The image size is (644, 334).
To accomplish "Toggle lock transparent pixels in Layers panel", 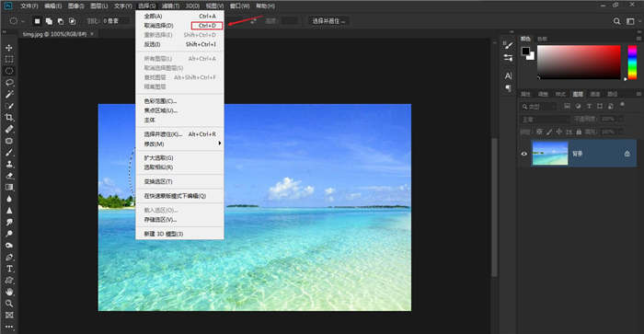I will point(539,132).
